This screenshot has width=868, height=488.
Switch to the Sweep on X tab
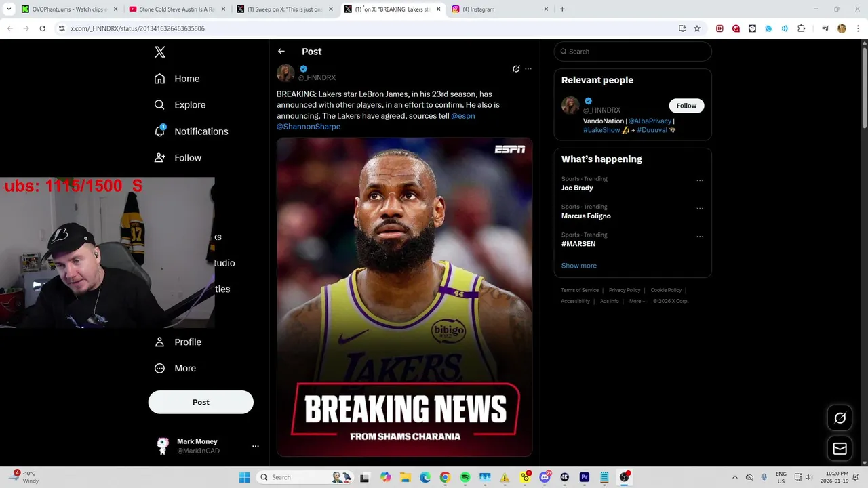coord(285,9)
